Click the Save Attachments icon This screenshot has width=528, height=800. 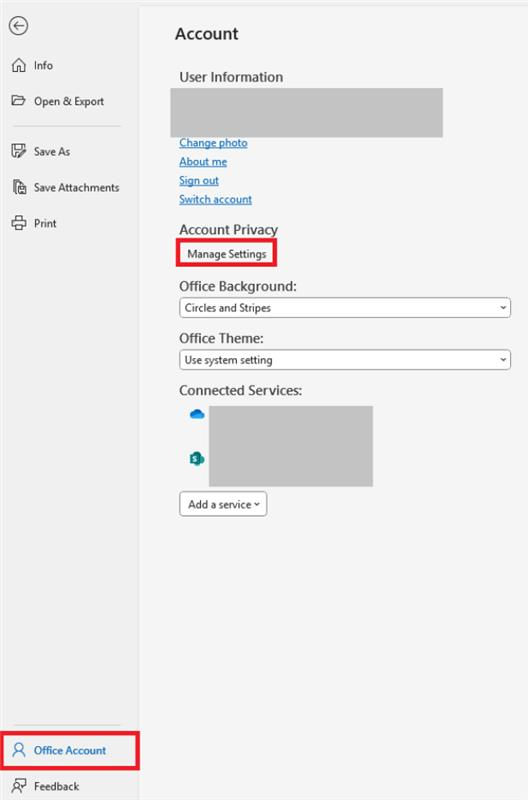pos(19,187)
